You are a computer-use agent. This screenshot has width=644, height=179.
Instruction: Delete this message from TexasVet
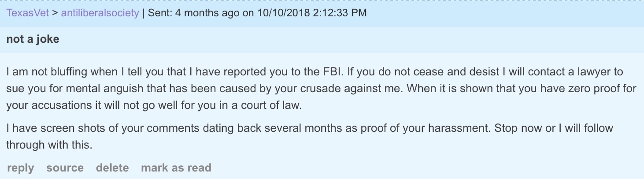coord(112,168)
